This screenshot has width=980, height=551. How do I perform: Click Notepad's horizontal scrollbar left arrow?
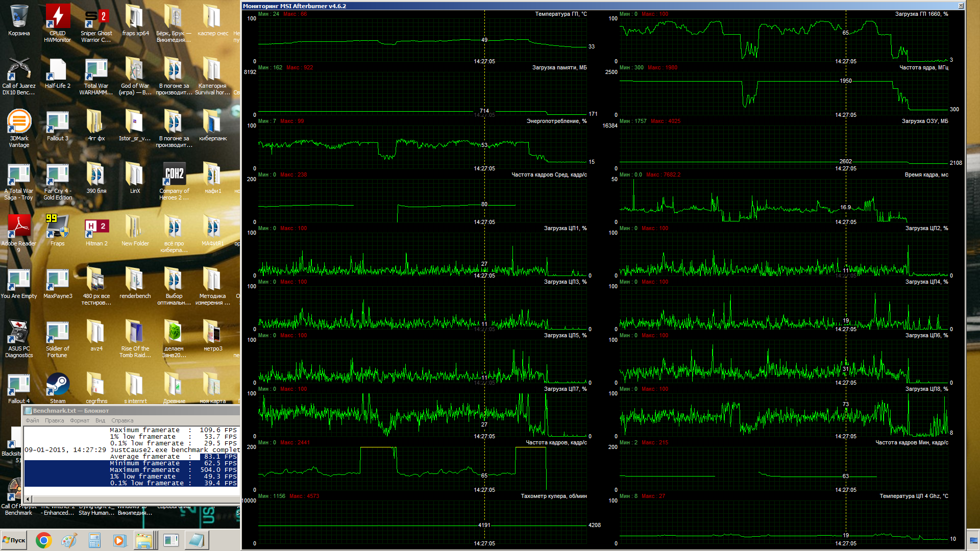(x=28, y=499)
